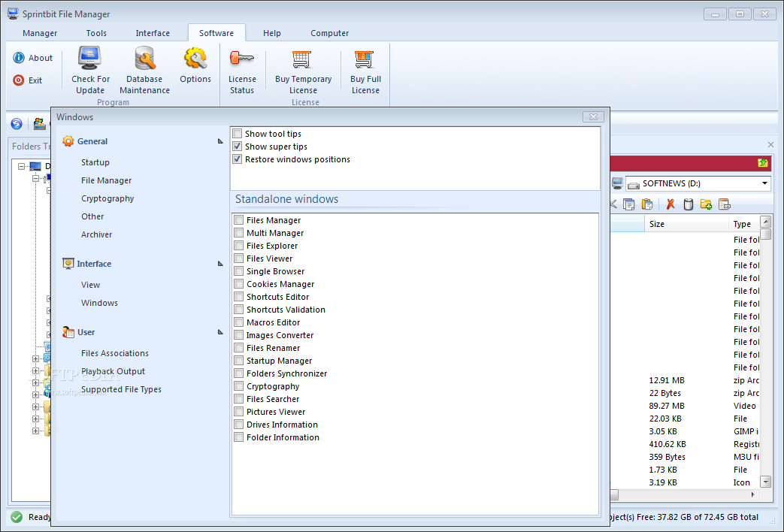Click the green Ready check icon
This screenshot has height=532, width=784.
pos(17,516)
